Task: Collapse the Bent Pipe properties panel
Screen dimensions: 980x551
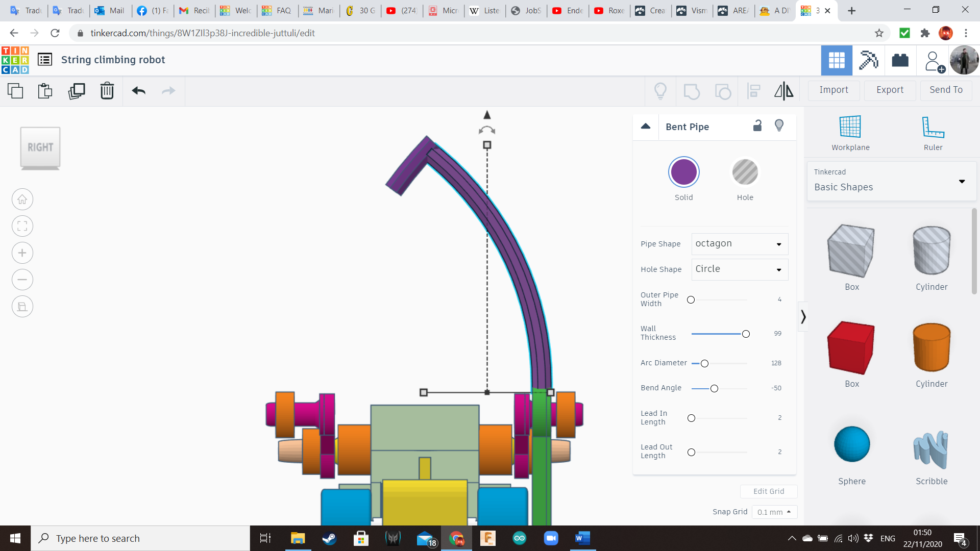Action: click(x=646, y=127)
